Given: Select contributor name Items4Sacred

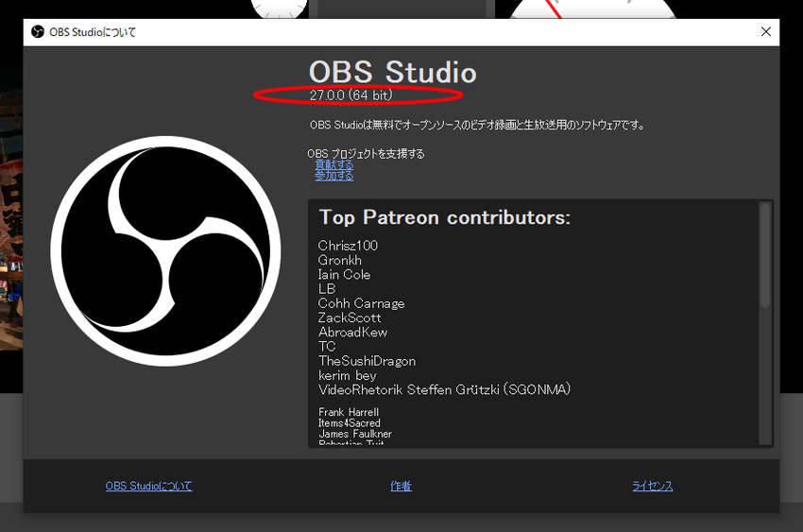Looking at the screenshot, I should click(x=350, y=423).
